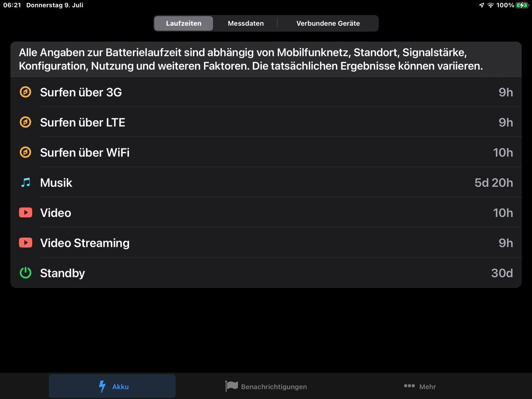This screenshot has width=532, height=399.
Task: Open the Mehr tab label
Action: click(427, 387)
